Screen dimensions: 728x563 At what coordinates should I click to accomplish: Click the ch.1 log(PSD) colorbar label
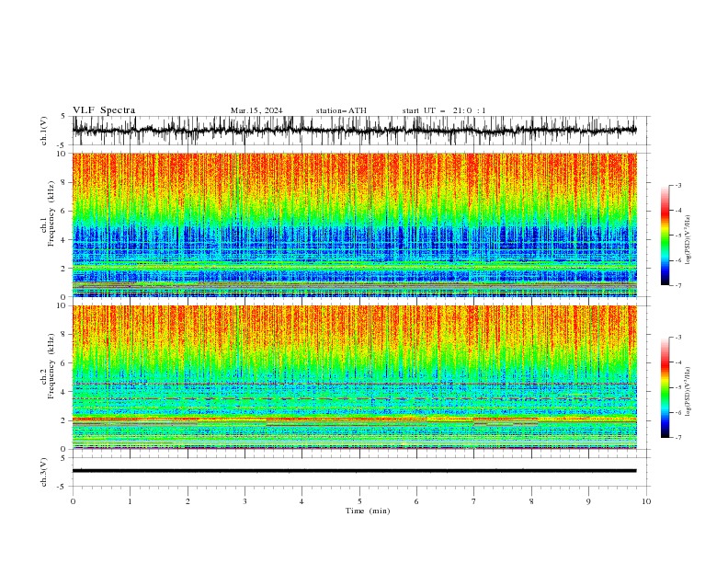(x=688, y=240)
